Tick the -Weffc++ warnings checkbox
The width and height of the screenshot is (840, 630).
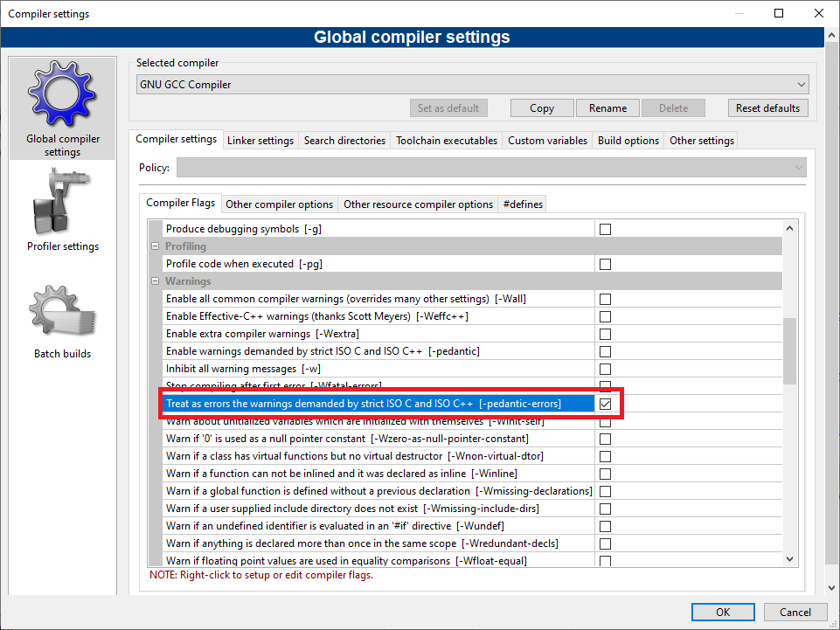[x=605, y=316]
